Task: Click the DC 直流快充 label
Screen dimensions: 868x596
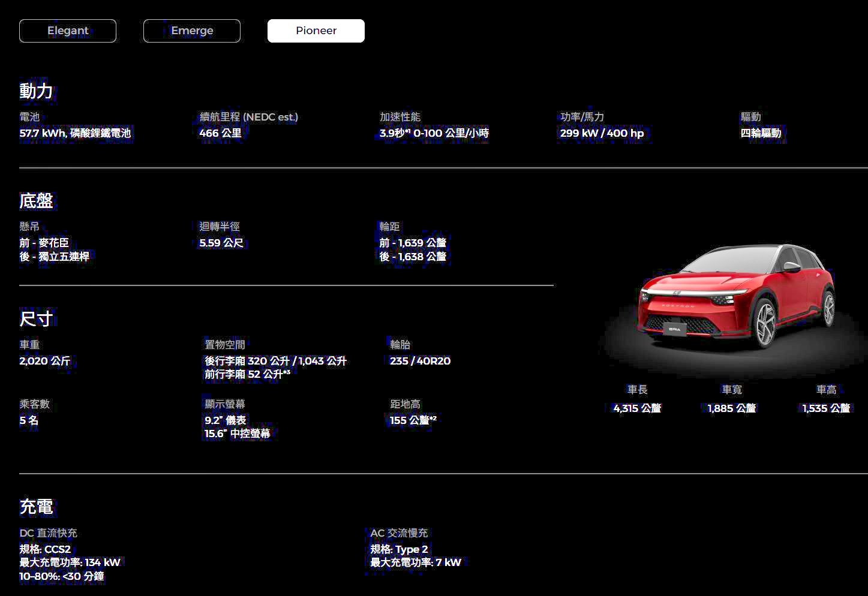Action: (x=48, y=533)
